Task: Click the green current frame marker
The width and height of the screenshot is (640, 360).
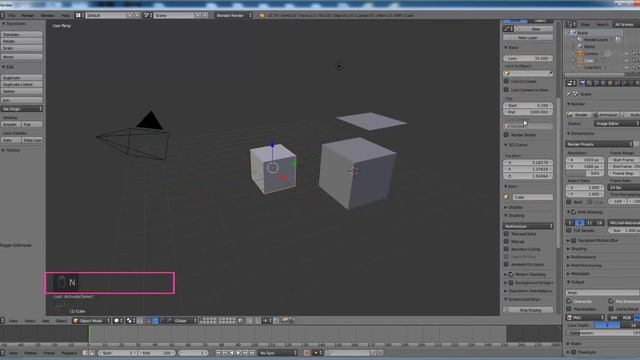Action: click(x=89, y=334)
